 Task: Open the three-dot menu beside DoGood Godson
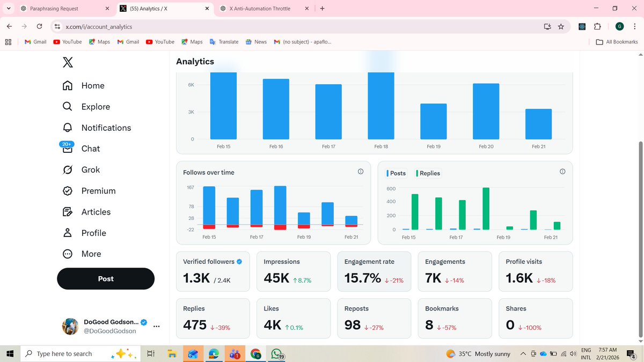tap(156, 326)
